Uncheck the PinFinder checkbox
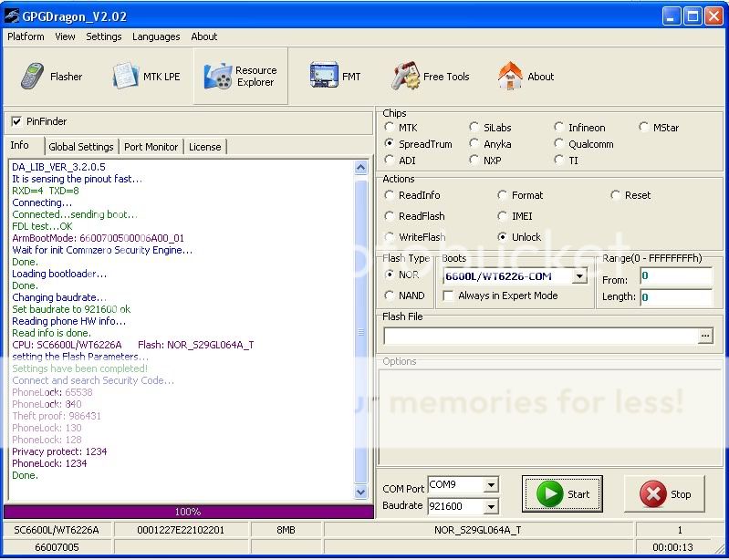The height and width of the screenshot is (560, 729). click(16, 121)
